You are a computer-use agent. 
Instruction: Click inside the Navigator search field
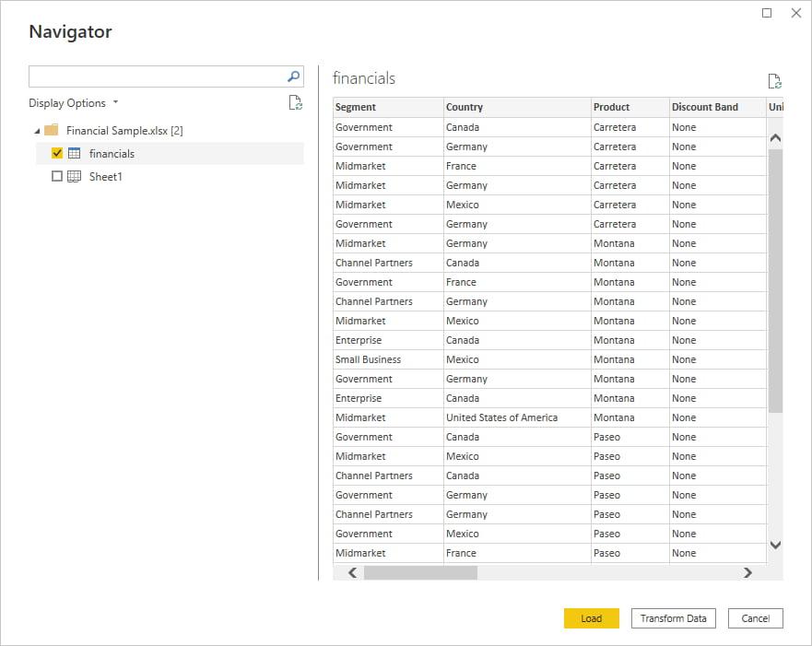pos(157,76)
